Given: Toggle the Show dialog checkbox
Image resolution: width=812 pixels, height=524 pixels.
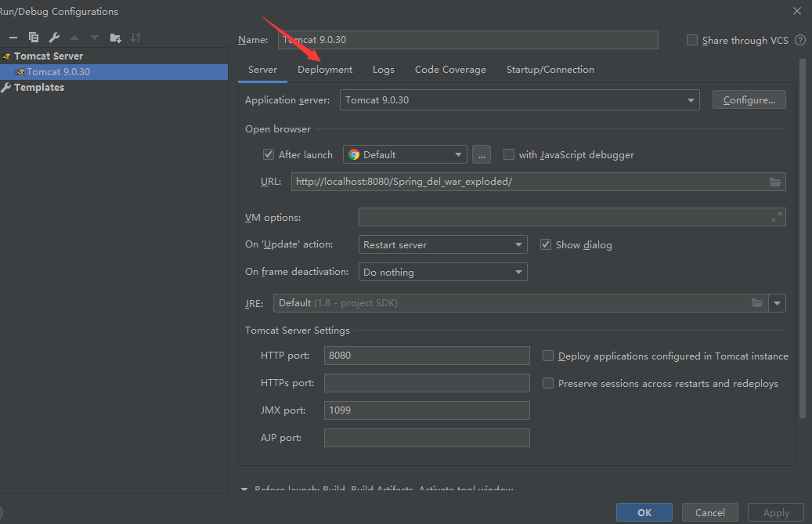Looking at the screenshot, I should point(545,244).
